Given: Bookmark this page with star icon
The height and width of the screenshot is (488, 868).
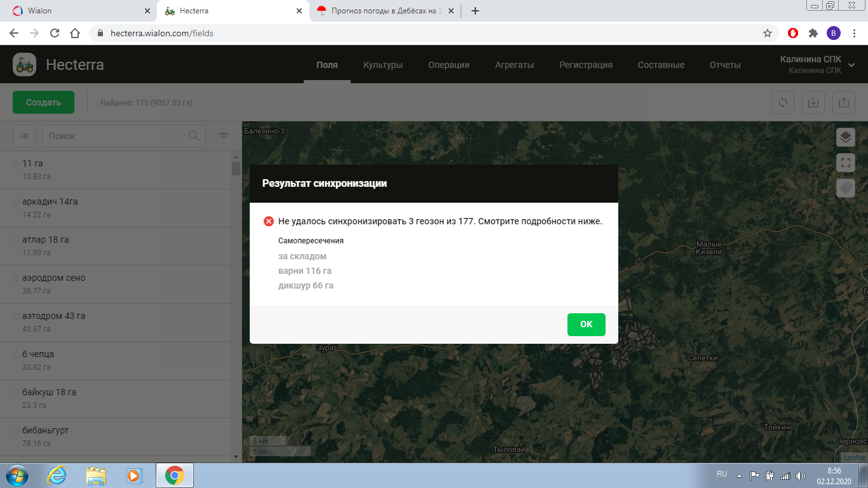Looking at the screenshot, I should click(768, 33).
